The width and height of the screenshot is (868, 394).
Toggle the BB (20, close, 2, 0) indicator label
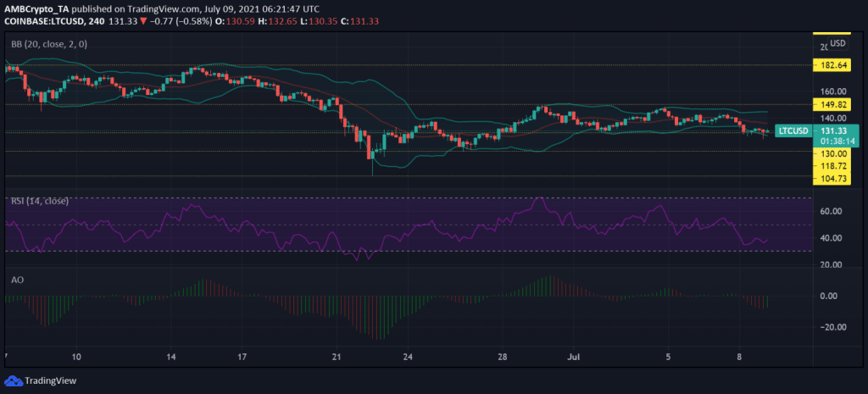pos(48,44)
